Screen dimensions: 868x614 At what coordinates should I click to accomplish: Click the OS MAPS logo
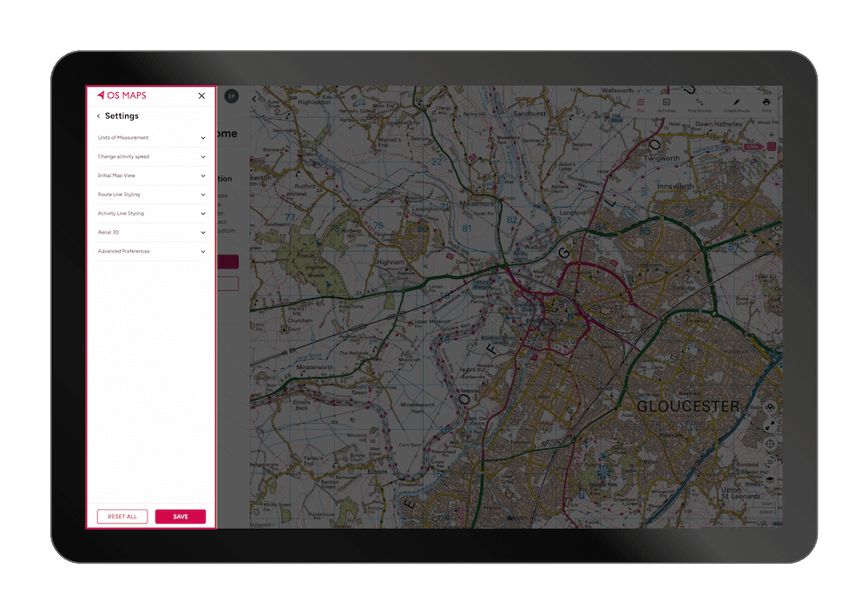click(122, 96)
